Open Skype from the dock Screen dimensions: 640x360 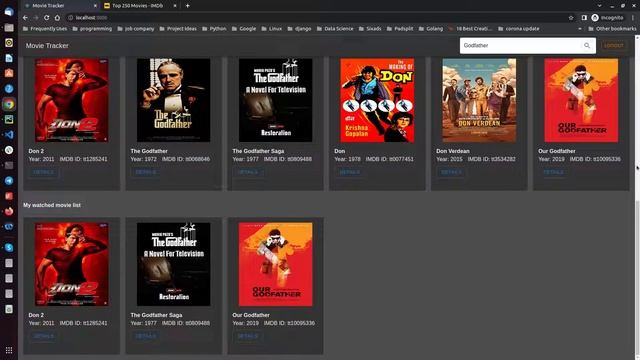[x=9, y=248]
